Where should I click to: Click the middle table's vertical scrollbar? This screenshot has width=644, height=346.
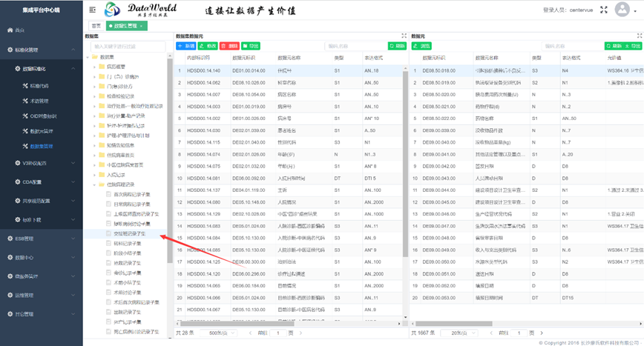click(405, 164)
